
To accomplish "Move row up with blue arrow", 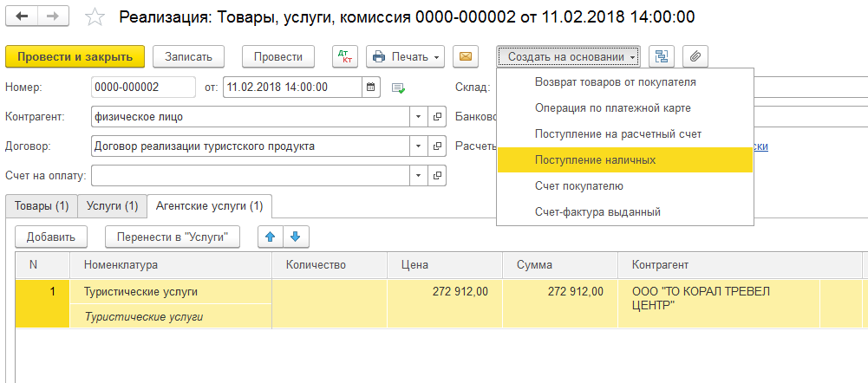I will [271, 237].
